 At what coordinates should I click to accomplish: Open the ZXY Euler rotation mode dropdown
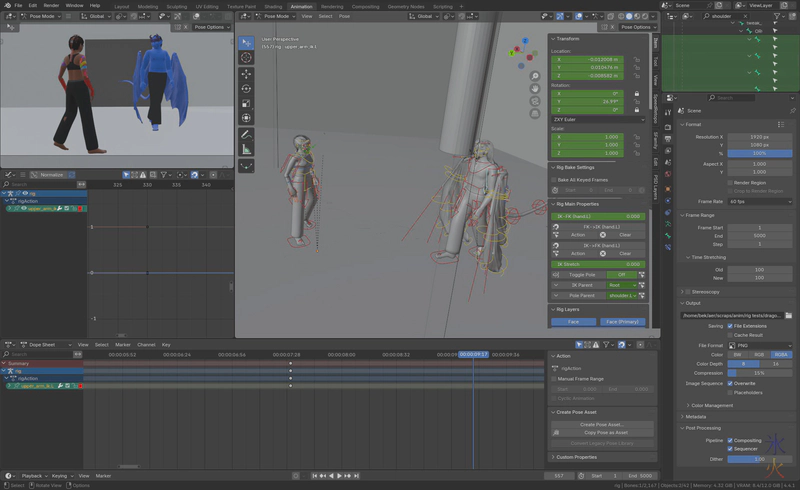pyautogui.click(x=598, y=119)
